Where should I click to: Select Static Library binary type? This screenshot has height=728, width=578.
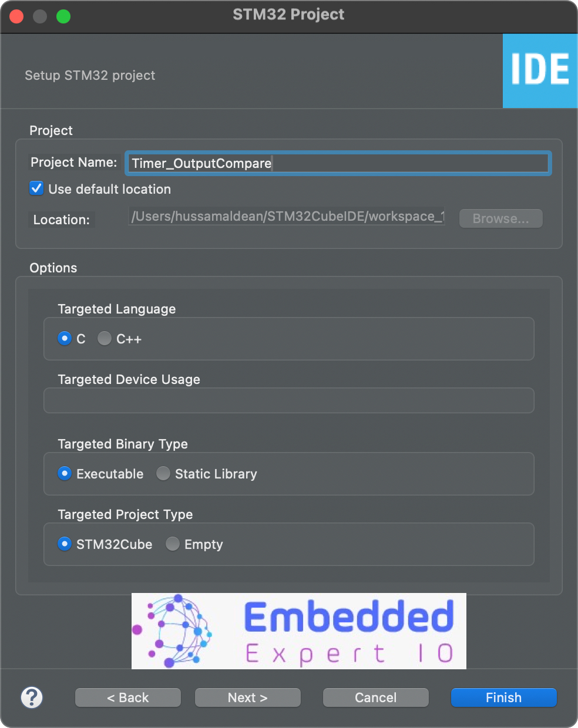pos(163,473)
